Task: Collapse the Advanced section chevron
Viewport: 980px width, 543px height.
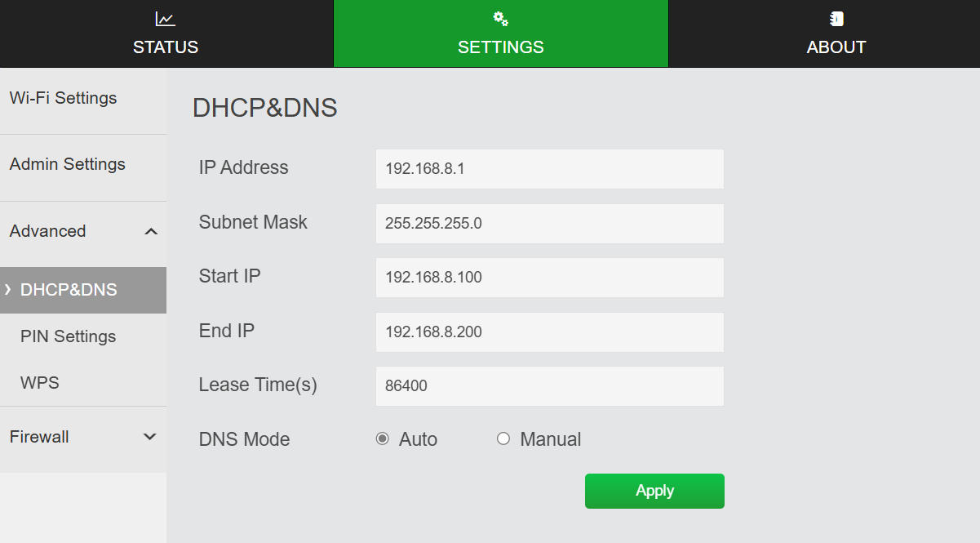Action: point(150,232)
